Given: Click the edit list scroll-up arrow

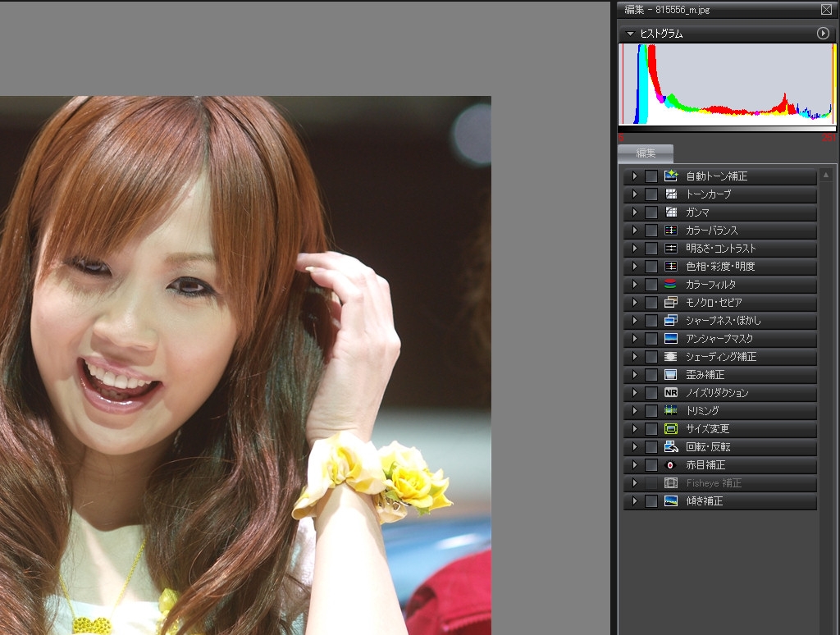Looking at the screenshot, I should pos(826,176).
